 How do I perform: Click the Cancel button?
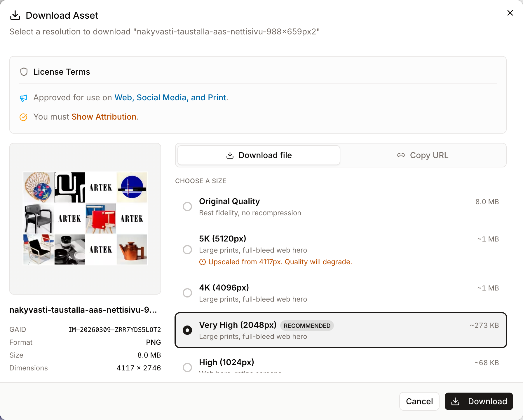click(x=419, y=401)
